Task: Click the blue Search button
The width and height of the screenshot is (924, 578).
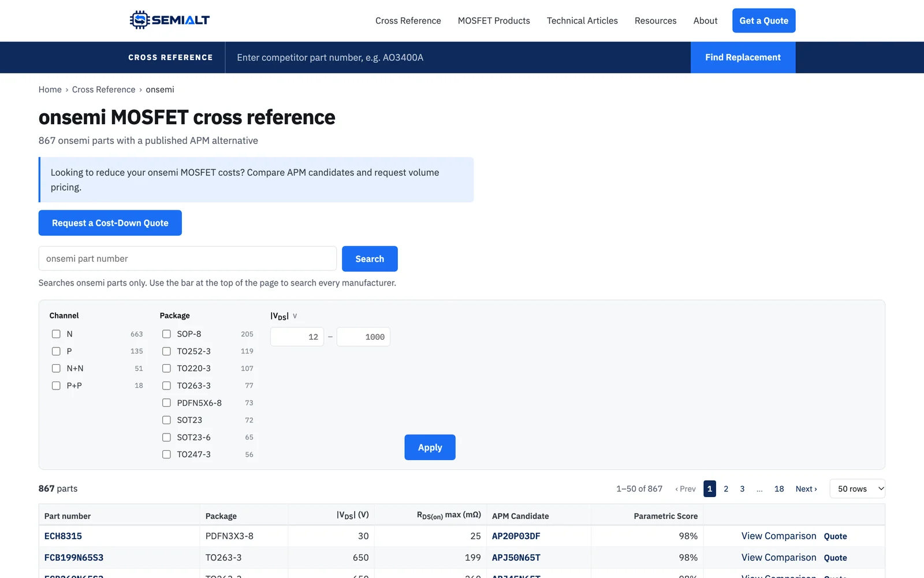Action: click(370, 259)
